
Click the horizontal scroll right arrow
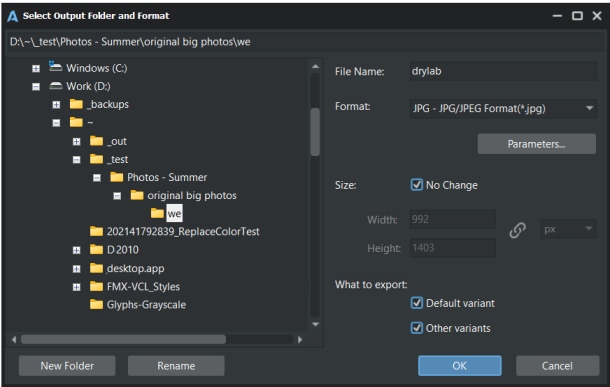tap(300, 339)
